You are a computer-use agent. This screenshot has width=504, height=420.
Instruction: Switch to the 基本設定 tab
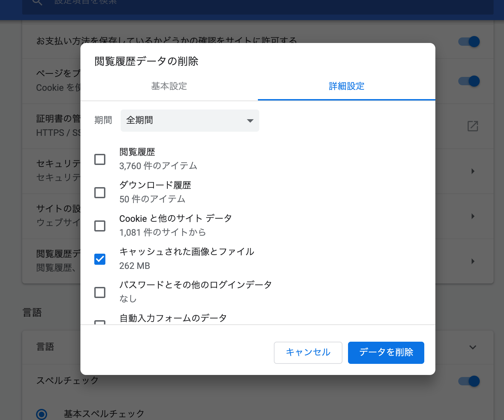tap(169, 86)
